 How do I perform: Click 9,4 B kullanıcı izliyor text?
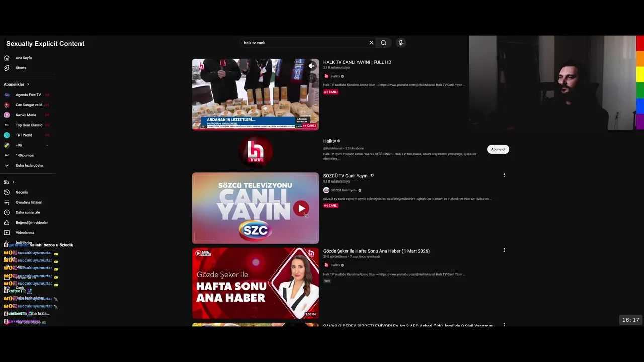coord(337,182)
